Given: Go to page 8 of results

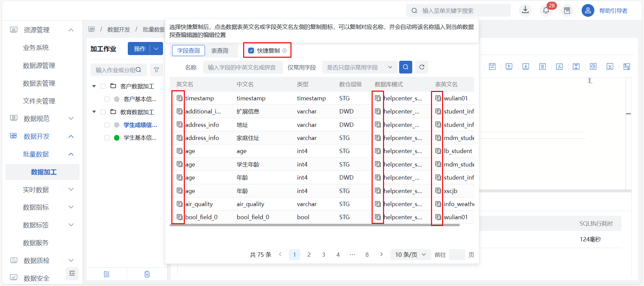Looking at the screenshot, I should tap(367, 254).
